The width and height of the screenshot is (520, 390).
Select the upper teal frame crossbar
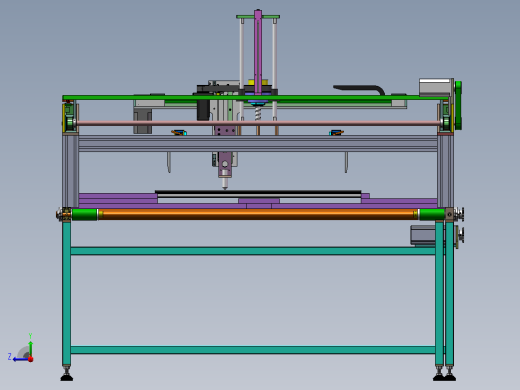point(253,251)
